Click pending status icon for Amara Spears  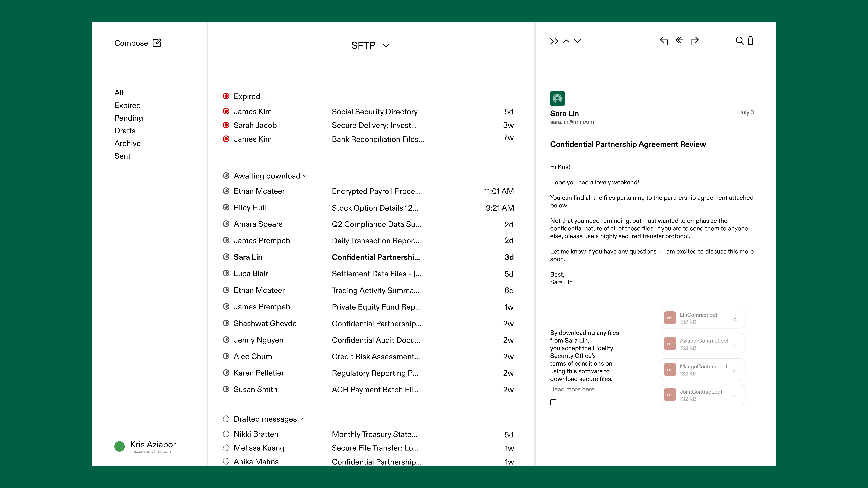pos(226,224)
